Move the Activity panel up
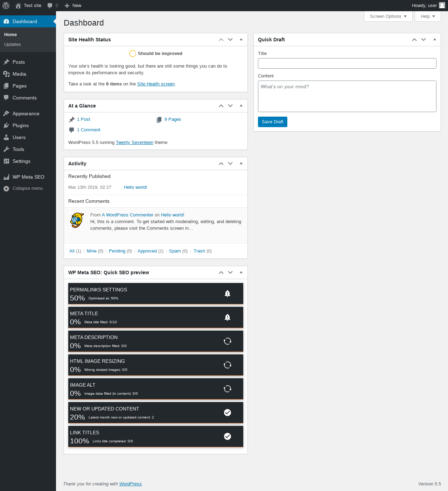The width and height of the screenshot is (448, 491). [x=221, y=164]
